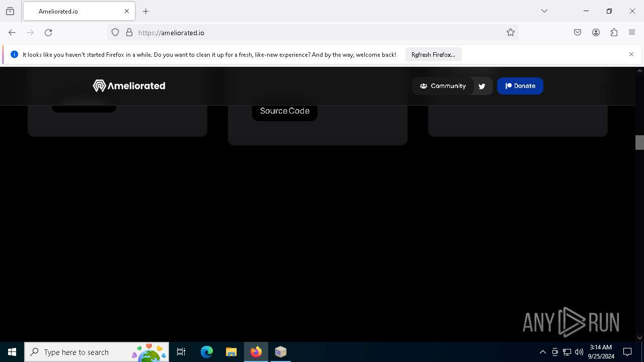Open the Source Code button
Viewport: 644px width, 362px height.
[285, 111]
